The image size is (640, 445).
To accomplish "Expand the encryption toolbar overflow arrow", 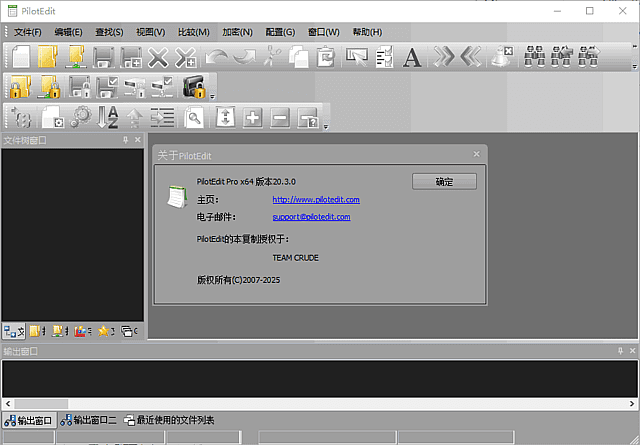I will point(212,97).
